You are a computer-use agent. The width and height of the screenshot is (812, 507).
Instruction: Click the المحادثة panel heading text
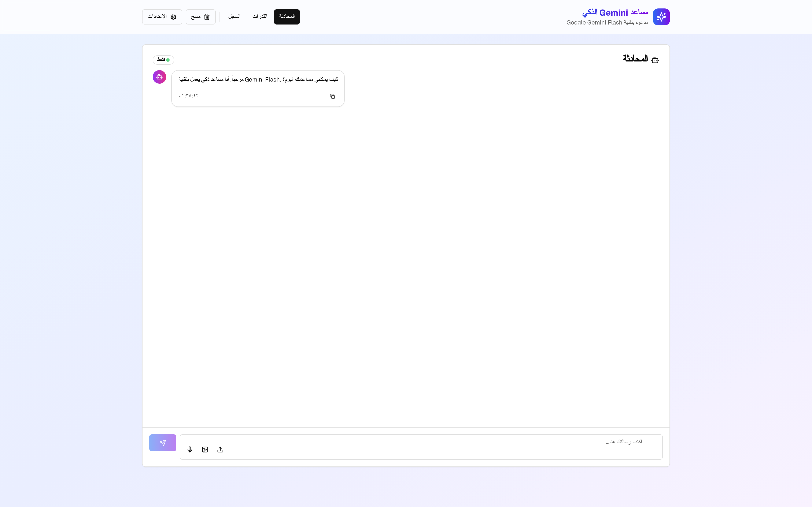coord(635,59)
